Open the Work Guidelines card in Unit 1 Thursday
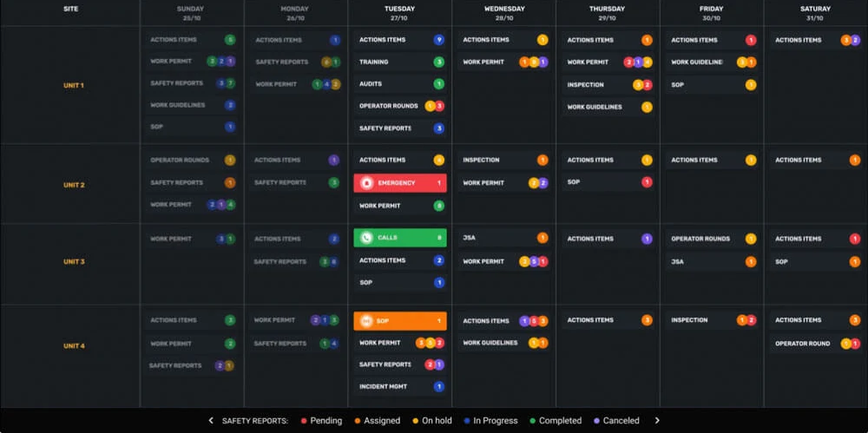The image size is (868, 433). (608, 107)
